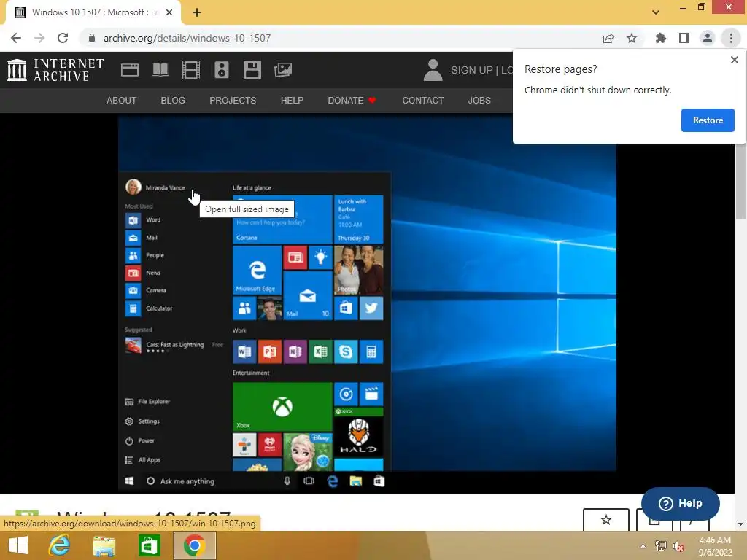Click the taskbar clock 4:46 AM

click(x=715, y=546)
